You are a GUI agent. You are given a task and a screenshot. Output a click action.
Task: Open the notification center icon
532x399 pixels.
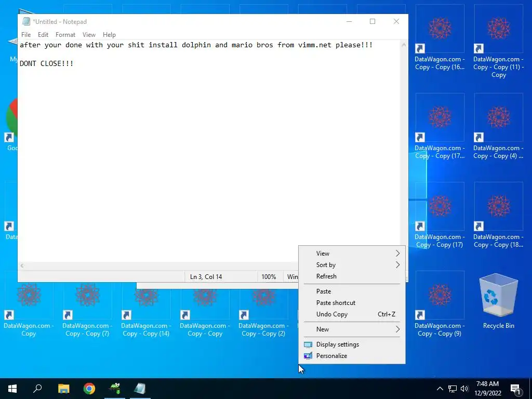515,389
